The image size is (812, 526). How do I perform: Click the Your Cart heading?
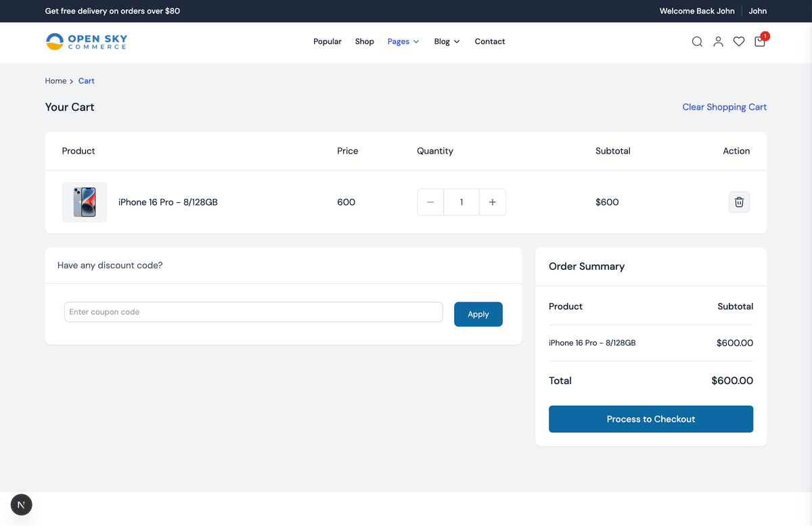pos(70,107)
